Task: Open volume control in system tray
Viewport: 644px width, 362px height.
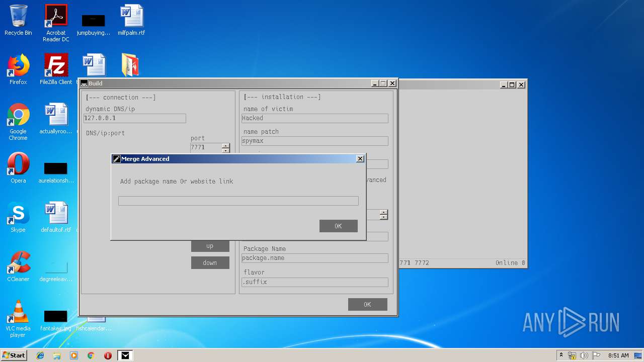Action: (x=584, y=355)
